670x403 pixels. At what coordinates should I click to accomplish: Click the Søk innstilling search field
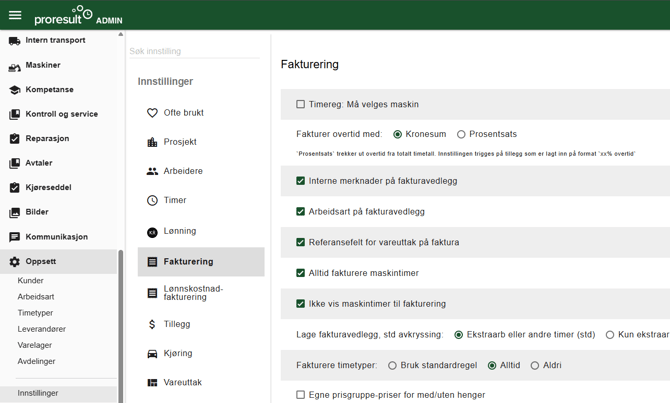[194, 51]
